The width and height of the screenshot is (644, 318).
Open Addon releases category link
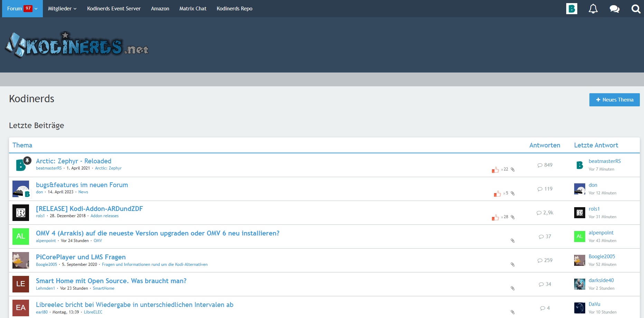pyautogui.click(x=104, y=216)
